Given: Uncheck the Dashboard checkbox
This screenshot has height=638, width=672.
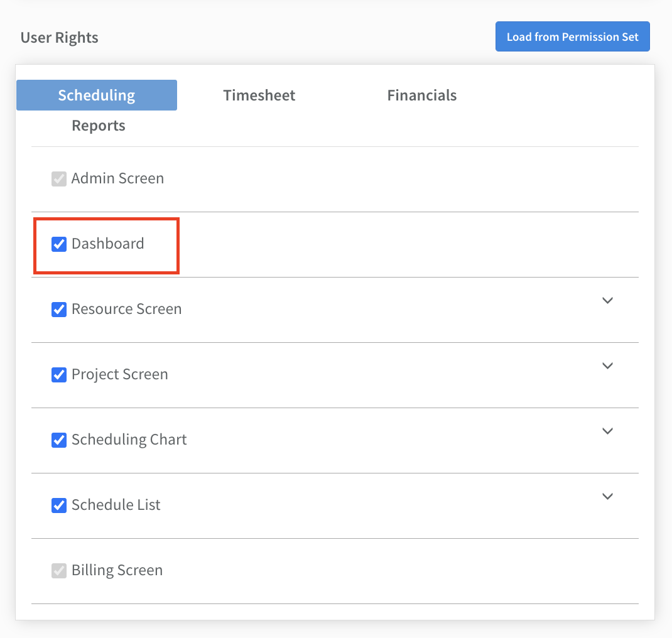Looking at the screenshot, I should pos(59,244).
